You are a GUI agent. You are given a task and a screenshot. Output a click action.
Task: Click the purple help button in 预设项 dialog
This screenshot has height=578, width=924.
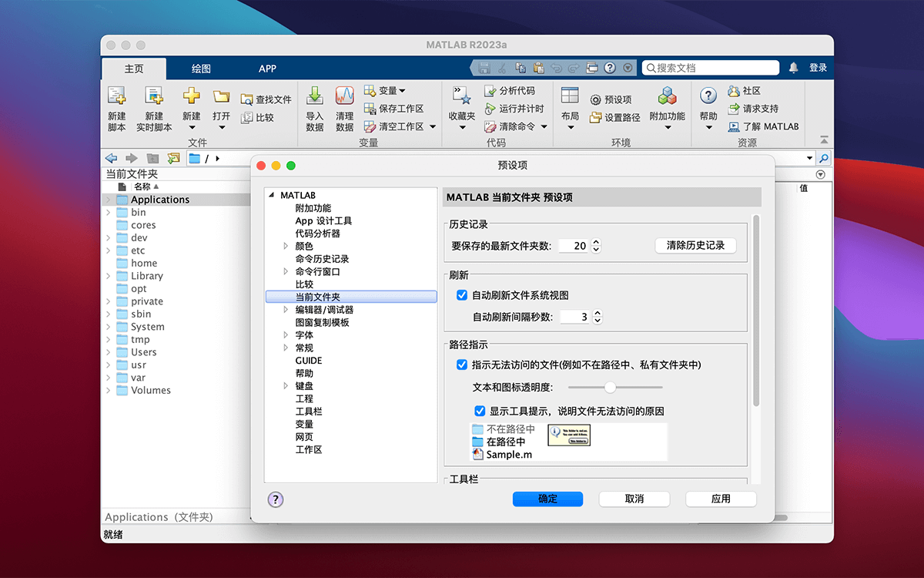coord(276,499)
